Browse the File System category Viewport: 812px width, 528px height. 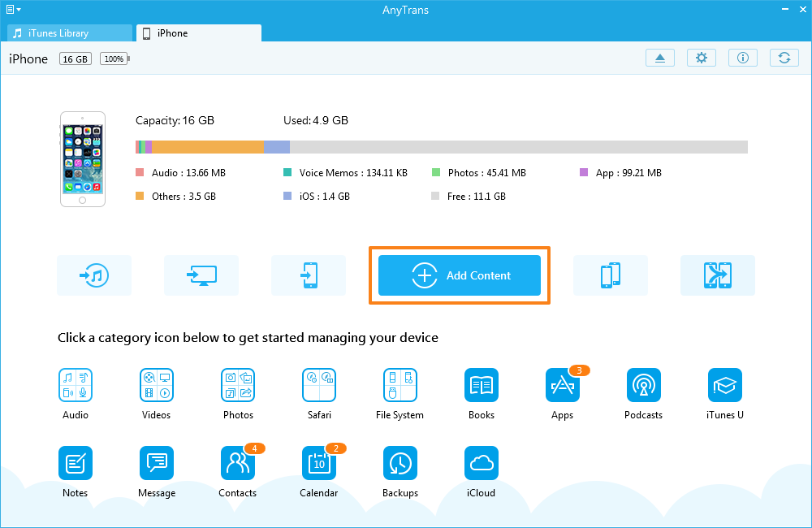point(400,385)
